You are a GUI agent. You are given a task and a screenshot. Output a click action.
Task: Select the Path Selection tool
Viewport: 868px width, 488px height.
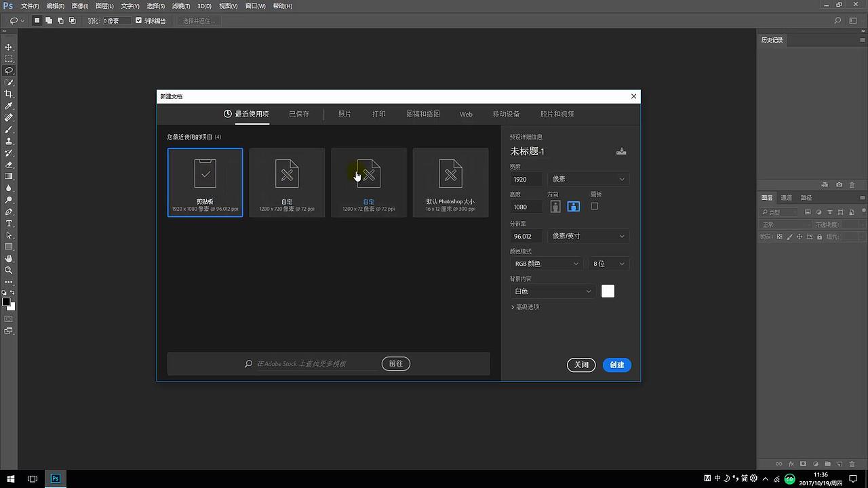pos(9,235)
